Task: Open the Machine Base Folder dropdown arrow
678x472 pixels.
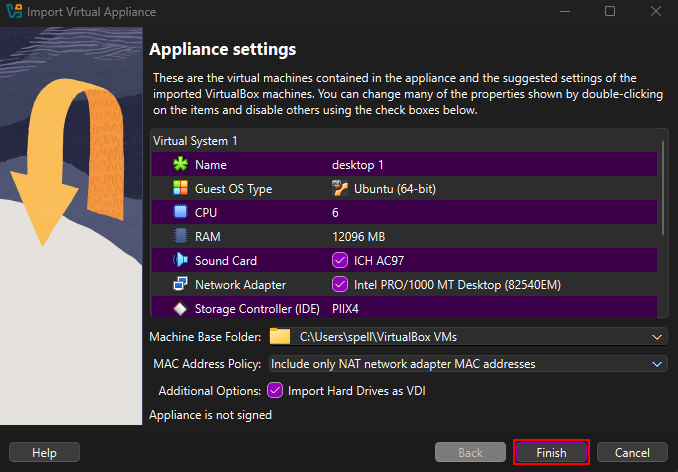Action: (657, 337)
